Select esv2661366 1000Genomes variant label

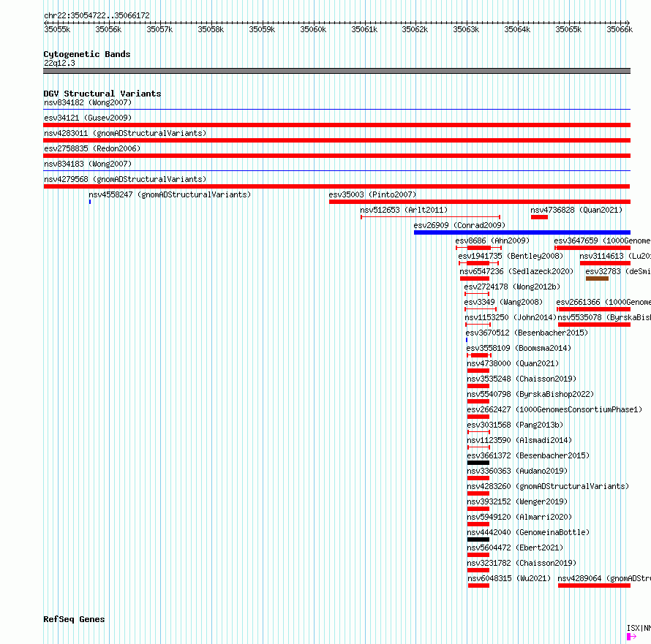coord(603,302)
